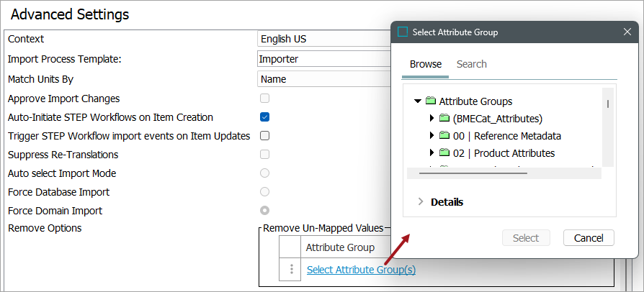This screenshot has height=292, width=644.
Task: Collapse the Attribute Groups tree node
Action: point(418,101)
